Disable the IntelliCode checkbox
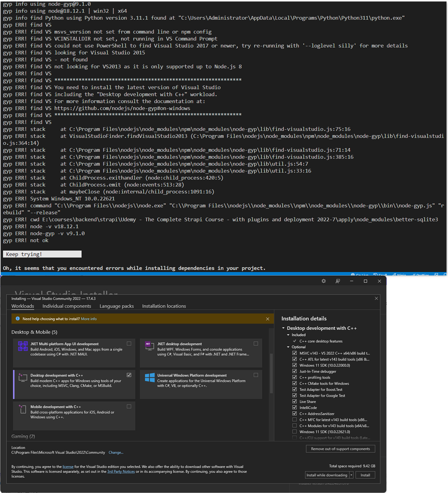The image size is (448, 493). (x=294, y=408)
